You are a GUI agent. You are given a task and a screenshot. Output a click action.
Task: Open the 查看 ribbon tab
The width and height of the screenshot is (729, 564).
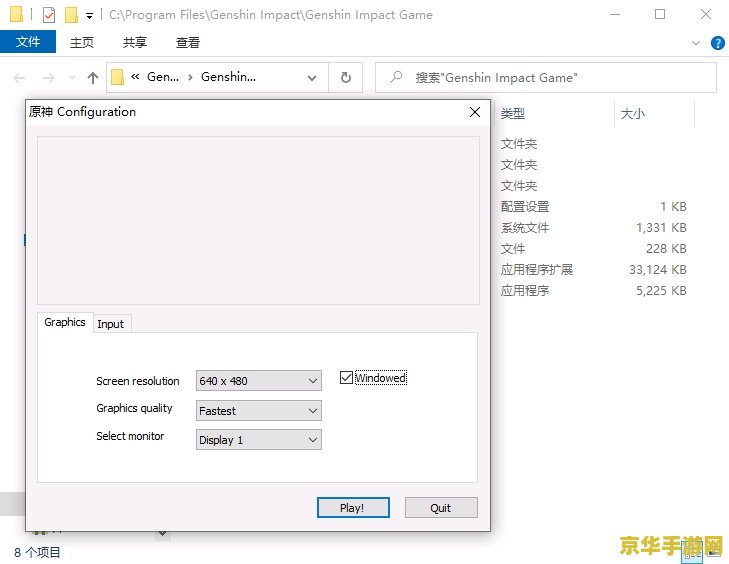pyautogui.click(x=188, y=42)
